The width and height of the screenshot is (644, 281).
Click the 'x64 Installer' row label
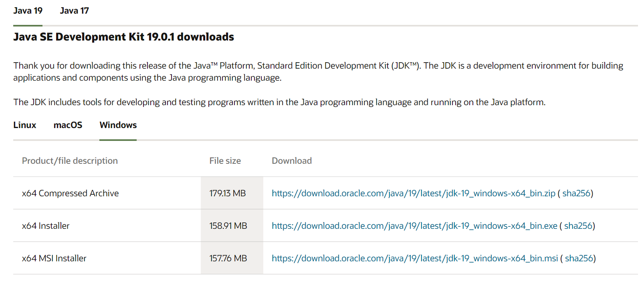tap(46, 226)
